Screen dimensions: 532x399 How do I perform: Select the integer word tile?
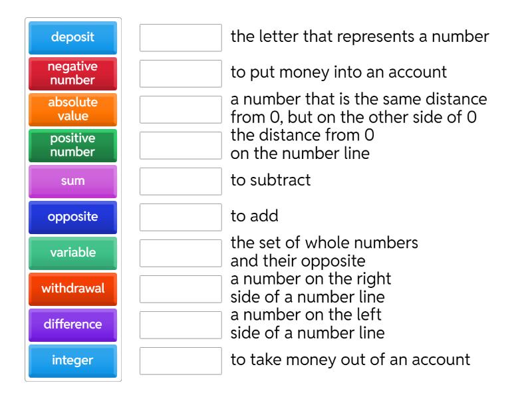[72, 360]
